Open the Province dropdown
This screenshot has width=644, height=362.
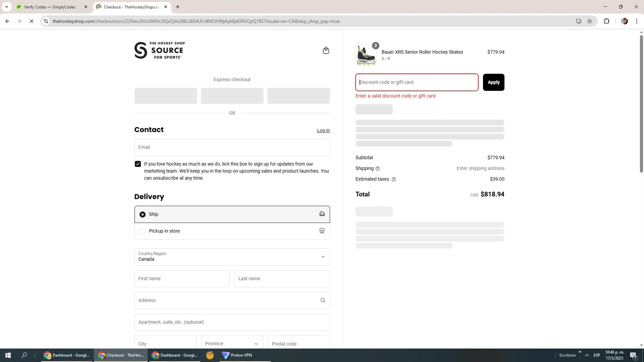pos(232,344)
